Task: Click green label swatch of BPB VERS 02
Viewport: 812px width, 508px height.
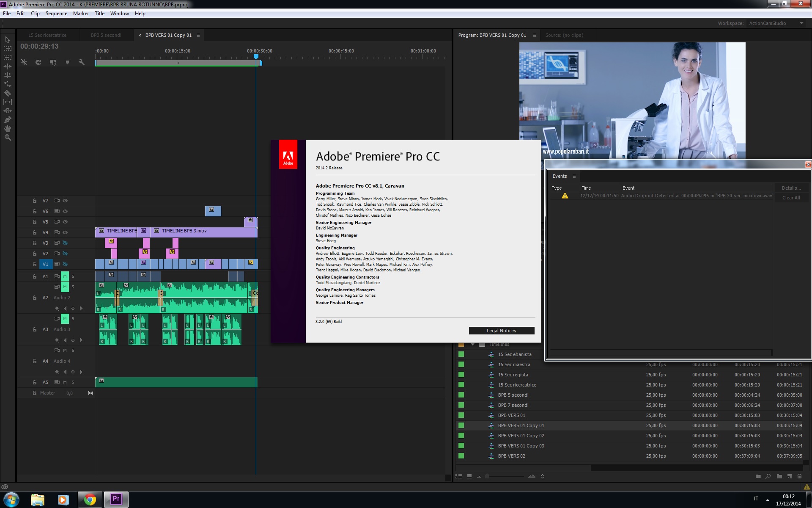Action: [x=461, y=456]
